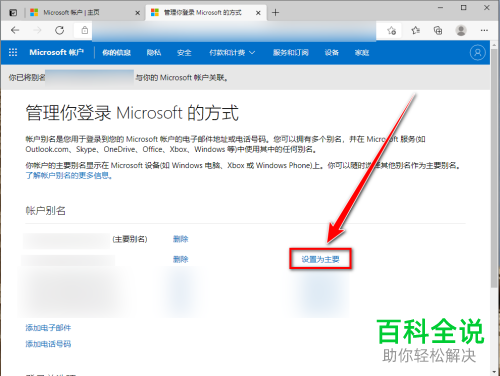Click the 设置为主要 link

[x=320, y=259]
